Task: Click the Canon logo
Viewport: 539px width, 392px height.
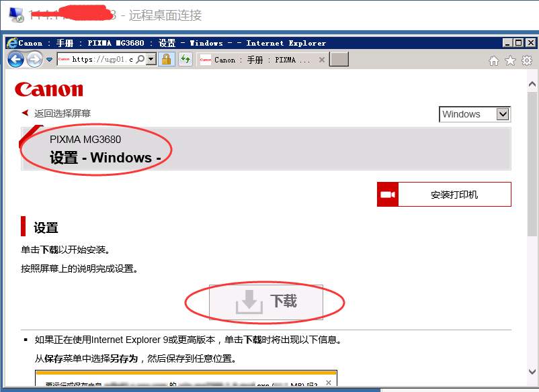Action: click(49, 89)
